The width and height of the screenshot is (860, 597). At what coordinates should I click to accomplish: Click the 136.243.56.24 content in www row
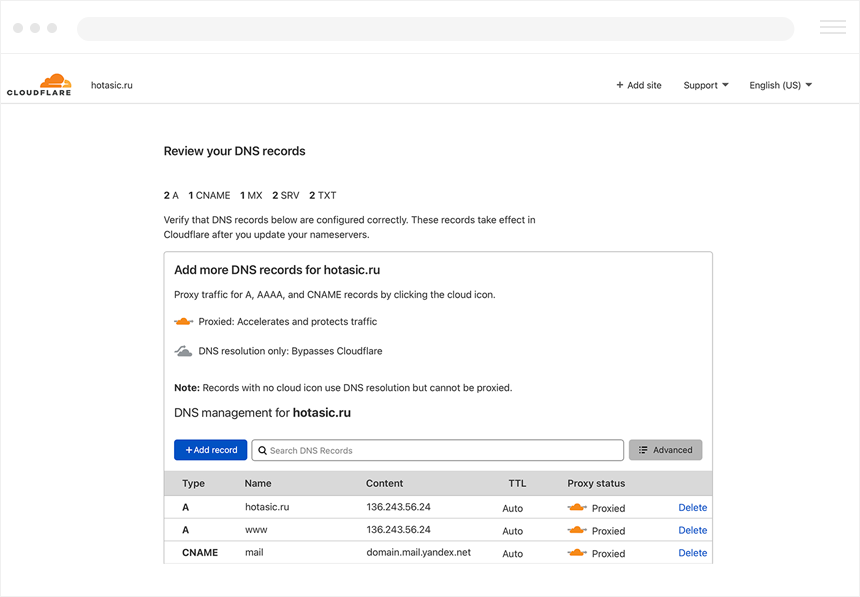click(x=398, y=530)
